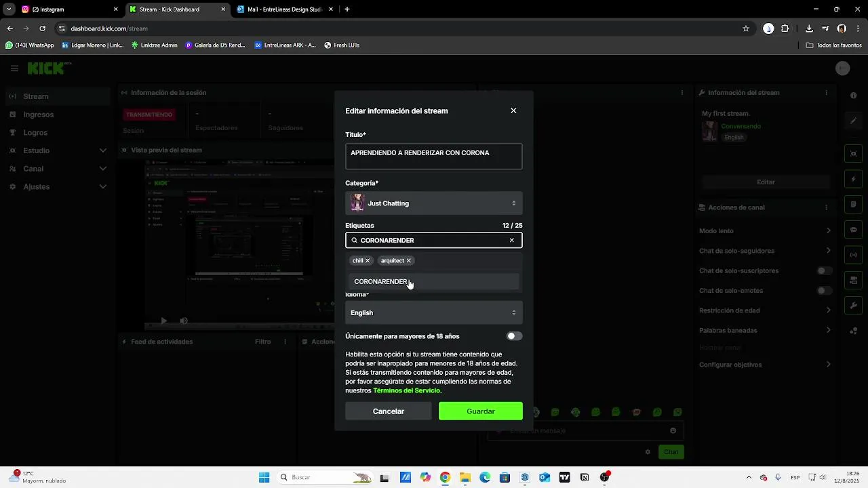Play the stream preview video
The width and height of the screenshot is (868, 488).
(163, 321)
